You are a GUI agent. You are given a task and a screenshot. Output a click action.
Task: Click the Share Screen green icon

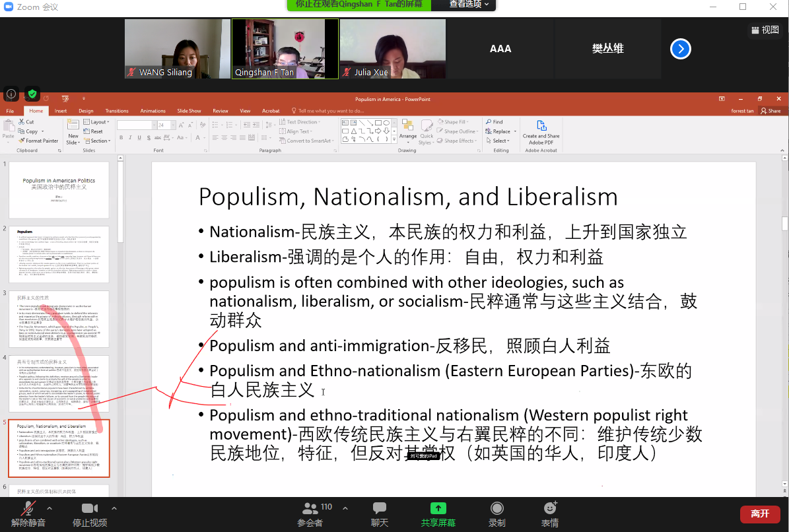click(438, 508)
